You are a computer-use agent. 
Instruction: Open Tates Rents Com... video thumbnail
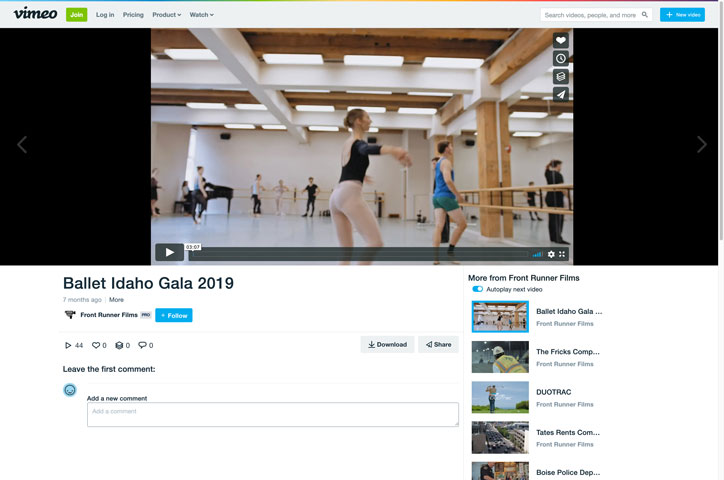tap(500, 437)
